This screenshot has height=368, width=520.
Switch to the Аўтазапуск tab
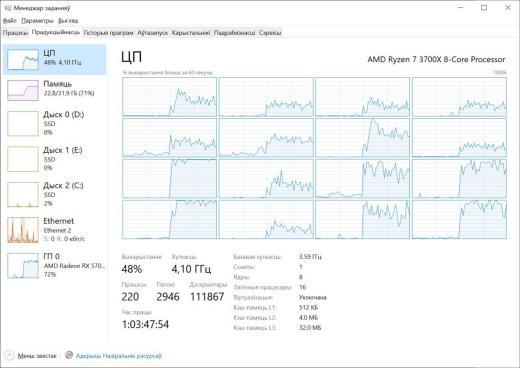[153, 33]
